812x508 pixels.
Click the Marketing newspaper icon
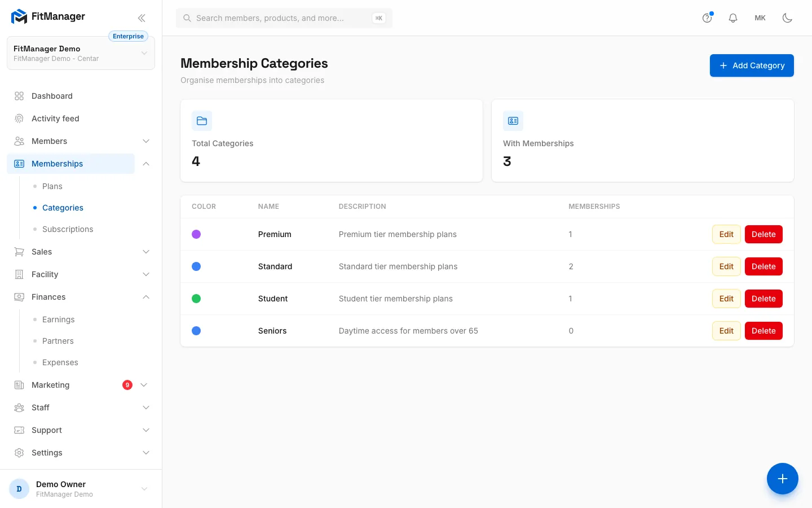pos(19,385)
